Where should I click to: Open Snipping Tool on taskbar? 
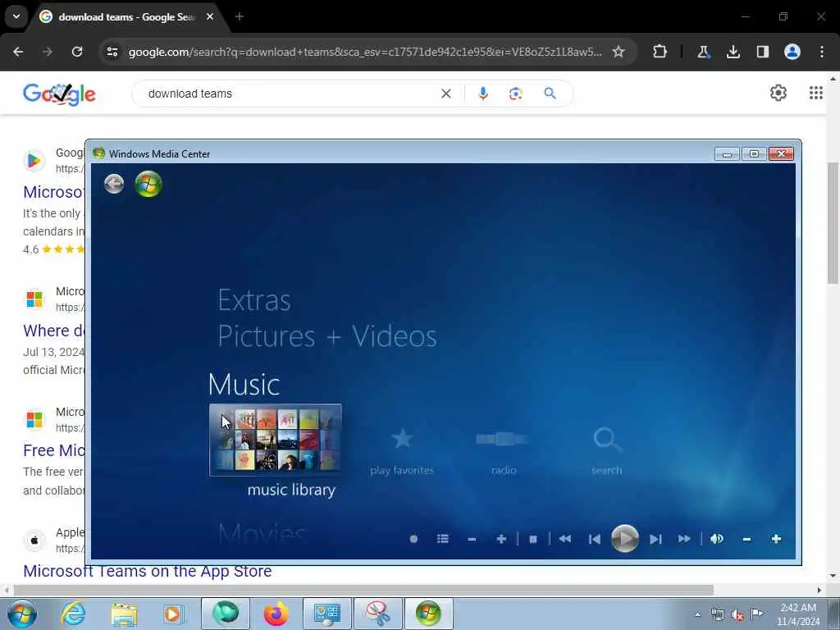coord(377,614)
